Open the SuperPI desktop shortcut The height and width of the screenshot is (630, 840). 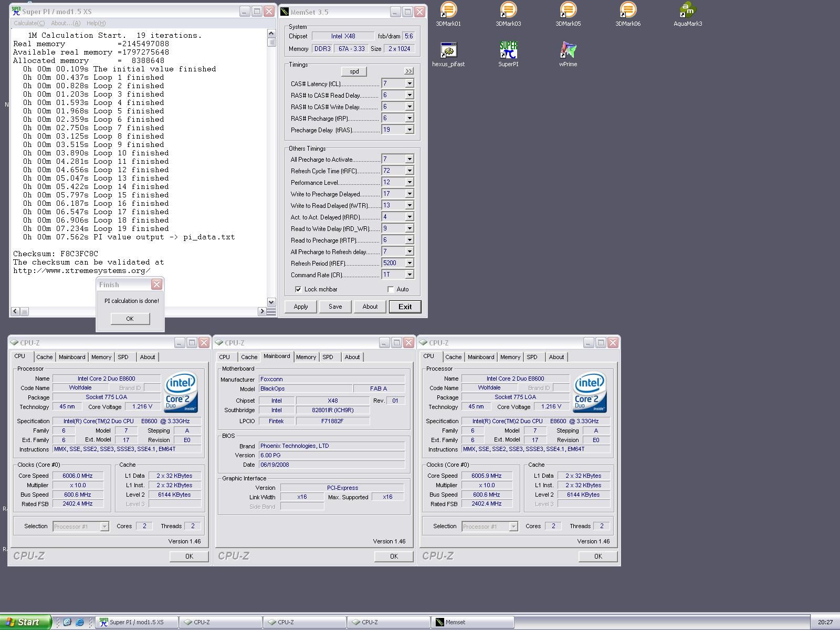pos(508,55)
